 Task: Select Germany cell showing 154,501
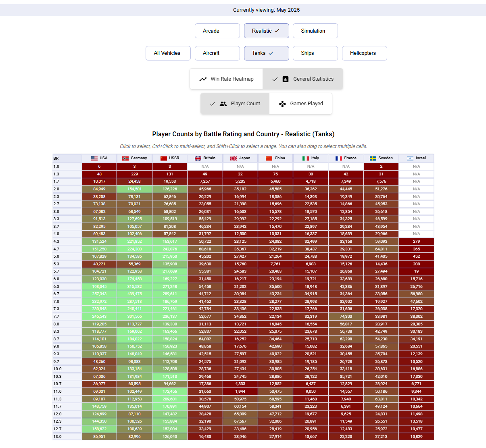(x=134, y=189)
